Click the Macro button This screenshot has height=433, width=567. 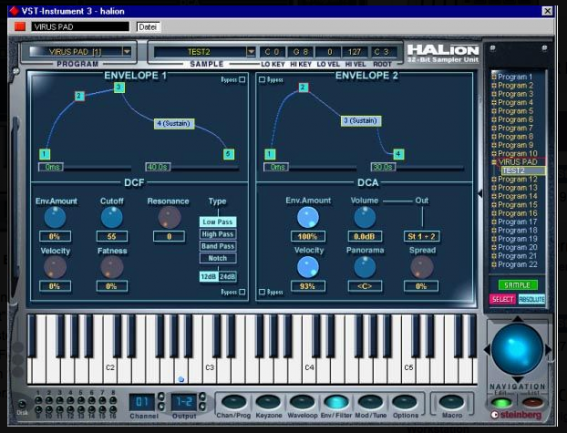point(451,402)
